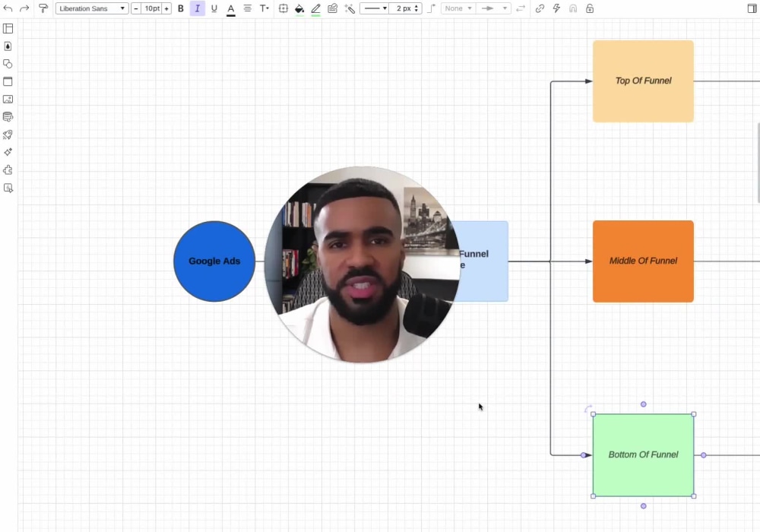Open the image insert panel

click(8, 100)
